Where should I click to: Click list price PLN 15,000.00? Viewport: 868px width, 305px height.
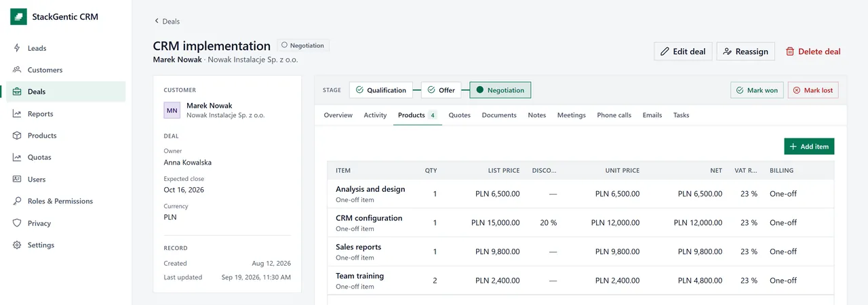click(x=495, y=223)
